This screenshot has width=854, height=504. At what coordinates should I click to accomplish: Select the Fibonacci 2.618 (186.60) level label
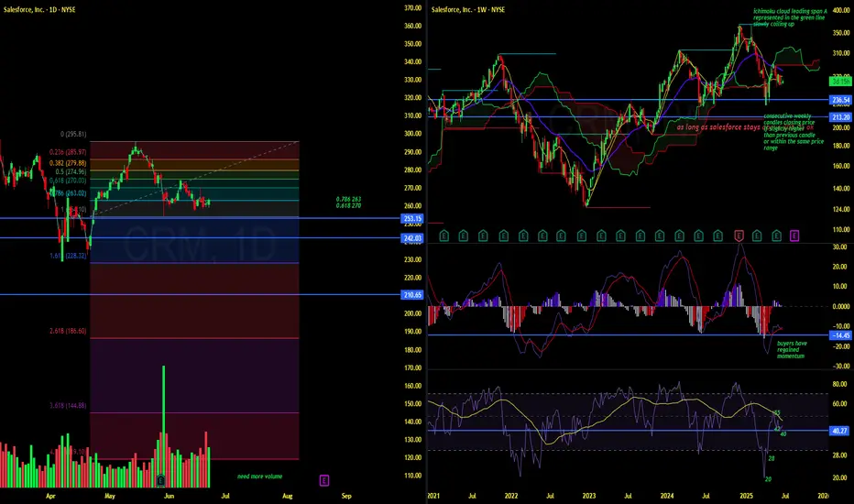(68, 332)
